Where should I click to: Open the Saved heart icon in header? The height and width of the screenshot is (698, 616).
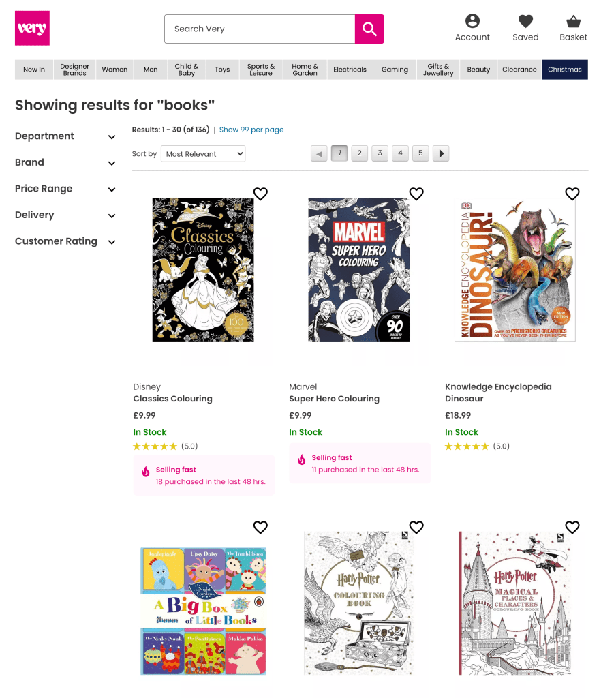pyautogui.click(x=525, y=21)
